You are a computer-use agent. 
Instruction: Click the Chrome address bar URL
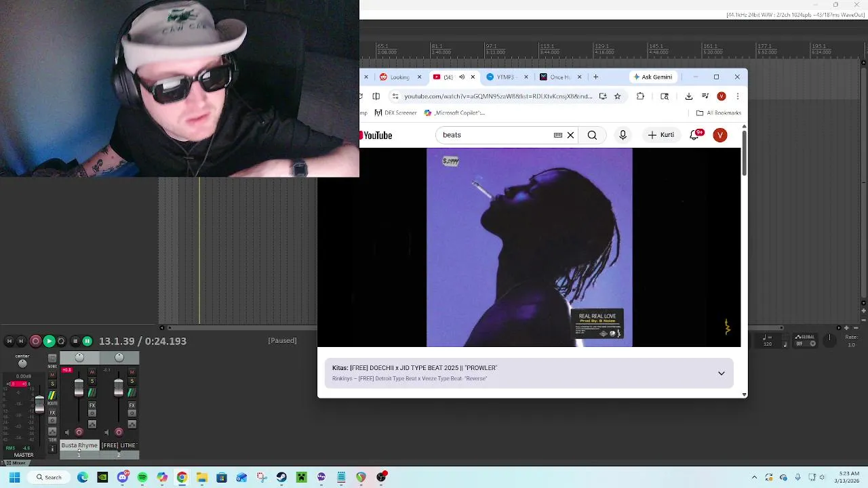click(498, 96)
